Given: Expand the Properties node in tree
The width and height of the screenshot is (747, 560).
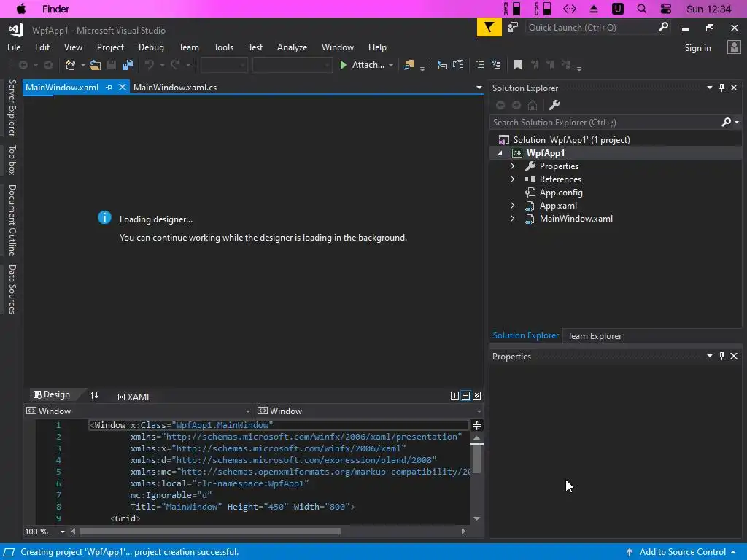Looking at the screenshot, I should click(513, 166).
